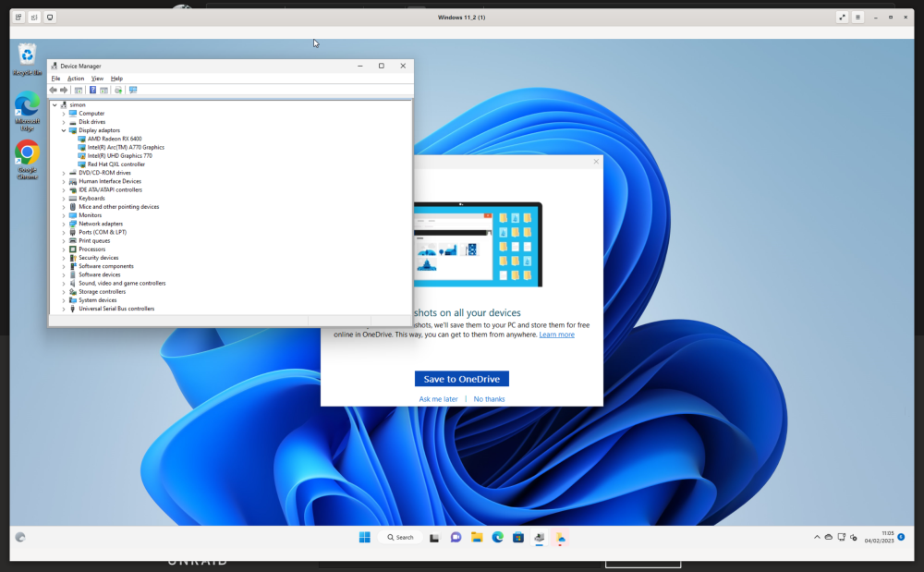Click the viewer's display/monitor toolbar button
The width and height of the screenshot is (924, 572).
pos(50,18)
